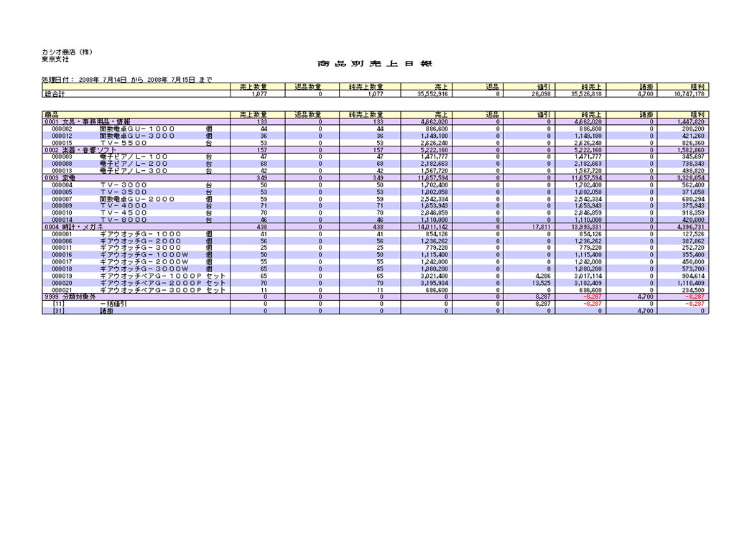
Task: Select the 総合計 row label
Action: pos(55,93)
